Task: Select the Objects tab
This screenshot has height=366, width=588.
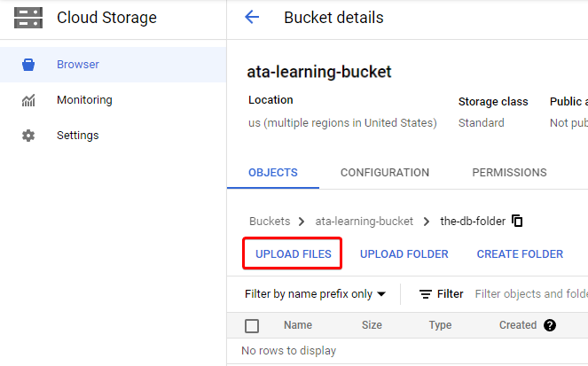Action: coord(273,173)
